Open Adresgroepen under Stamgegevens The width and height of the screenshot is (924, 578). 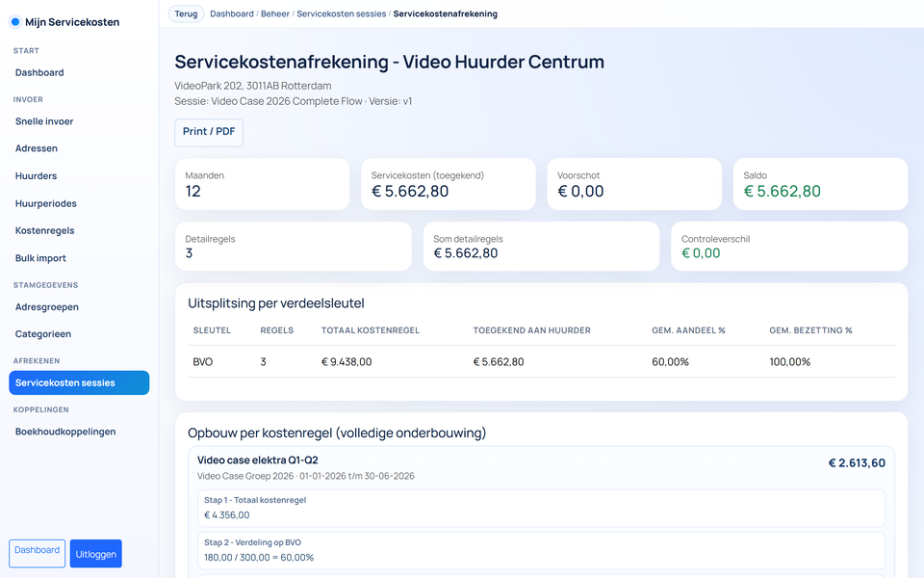click(46, 306)
